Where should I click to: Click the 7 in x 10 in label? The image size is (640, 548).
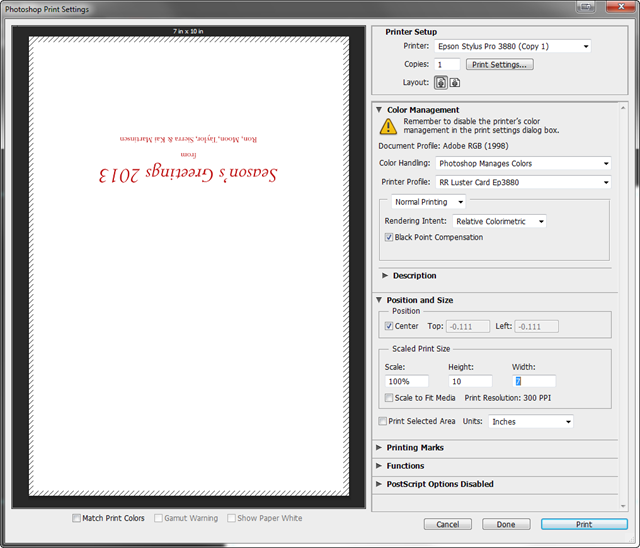coord(188,31)
